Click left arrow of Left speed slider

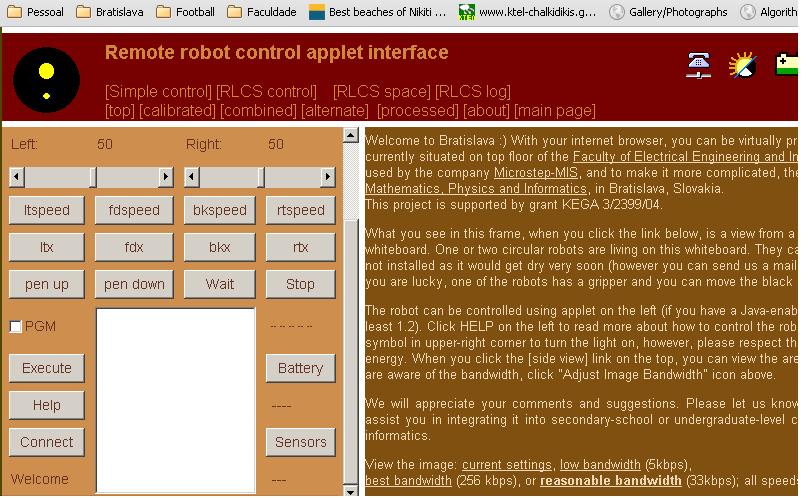16,177
